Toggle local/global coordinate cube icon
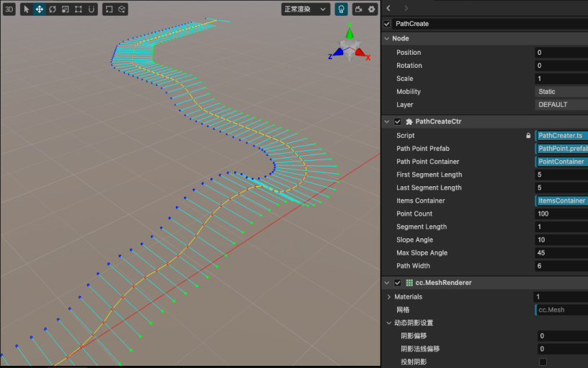The width and height of the screenshot is (588, 368). coord(122,9)
